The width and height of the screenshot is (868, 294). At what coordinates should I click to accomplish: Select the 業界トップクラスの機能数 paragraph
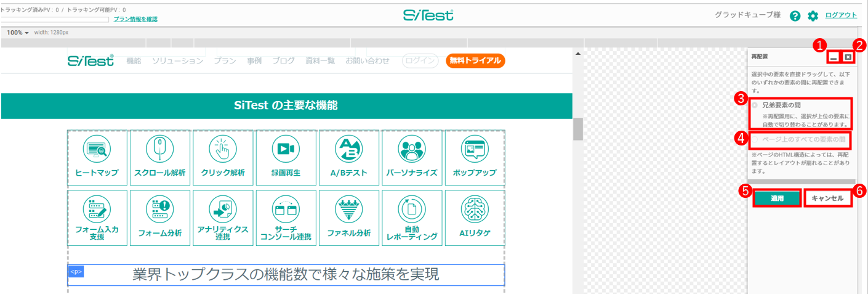[286, 275]
